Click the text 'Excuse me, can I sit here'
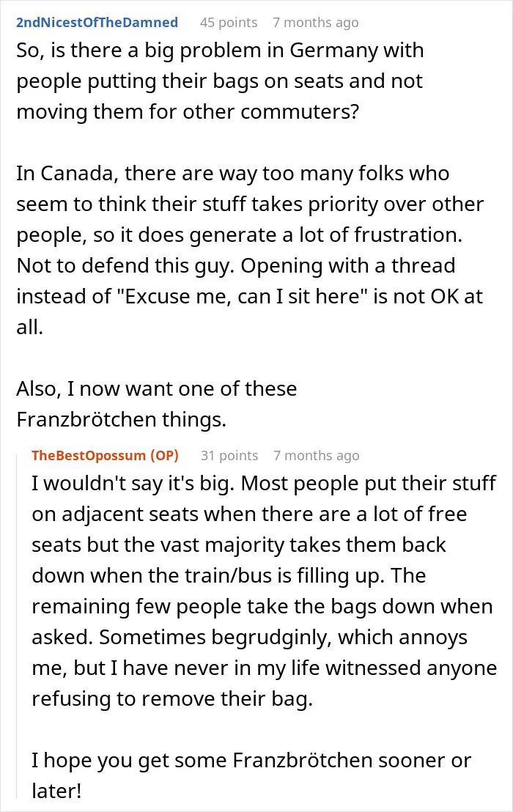 tap(240, 296)
